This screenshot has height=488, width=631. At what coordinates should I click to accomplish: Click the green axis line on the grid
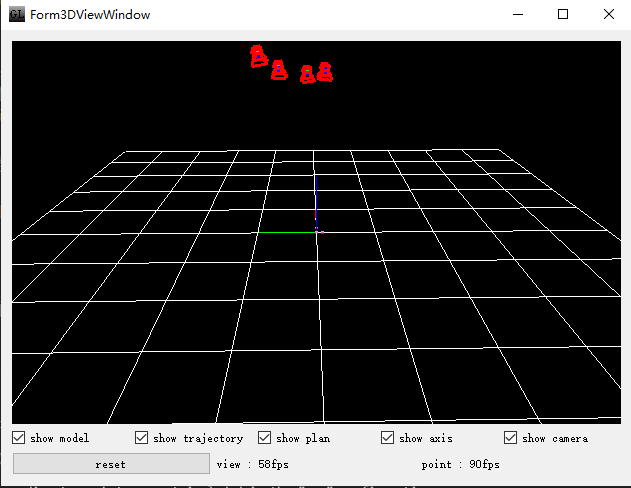tap(287, 233)
